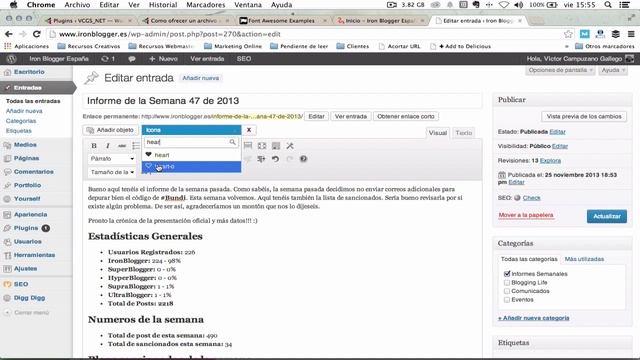
Task: Open comments bubble in admin bar
Action: click(132, 59)
